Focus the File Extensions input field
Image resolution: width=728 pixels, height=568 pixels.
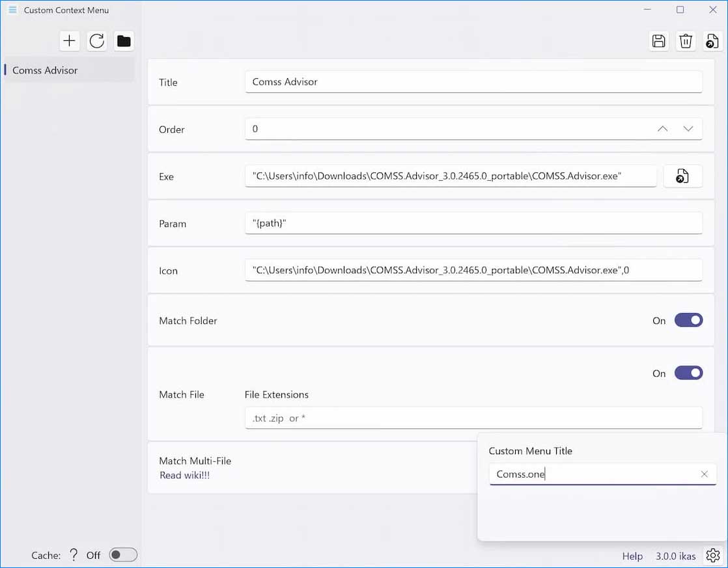[473, 418]
